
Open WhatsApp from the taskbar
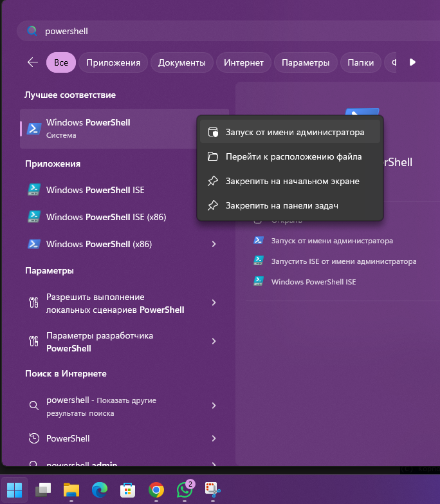[x=185, y=490]
